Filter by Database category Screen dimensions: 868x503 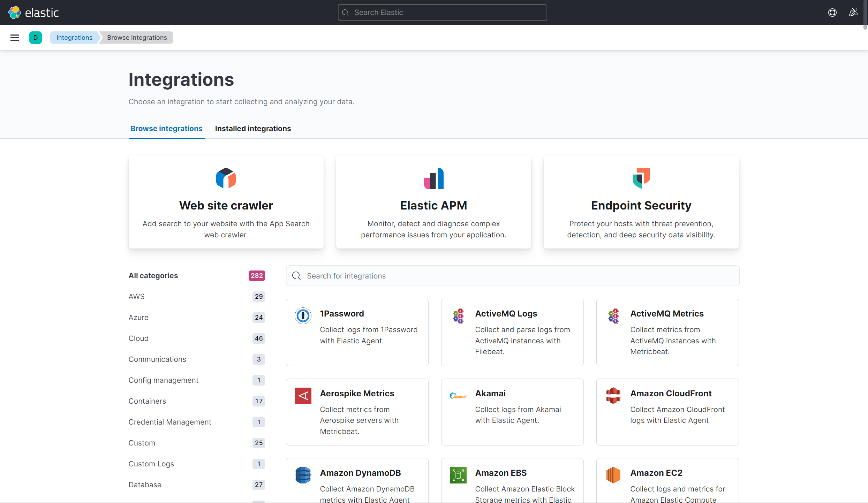click(197, 485)
